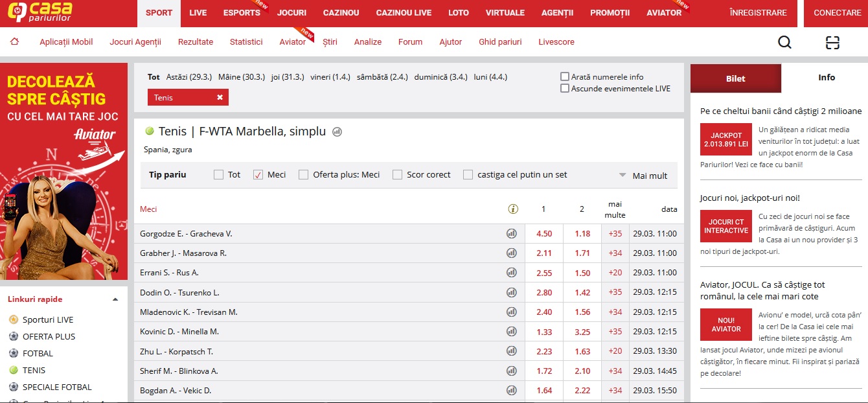Remove the Tenis filter tag
The image size is (868, 403).
click(220, 97)
